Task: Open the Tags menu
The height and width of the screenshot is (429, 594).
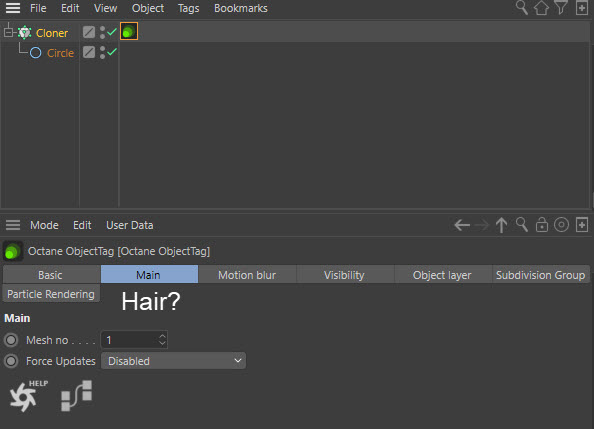Action: [189, 8]
